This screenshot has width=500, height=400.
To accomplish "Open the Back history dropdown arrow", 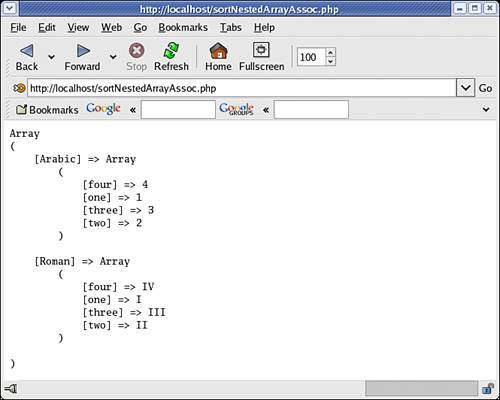I will click(x=51, y=57).
